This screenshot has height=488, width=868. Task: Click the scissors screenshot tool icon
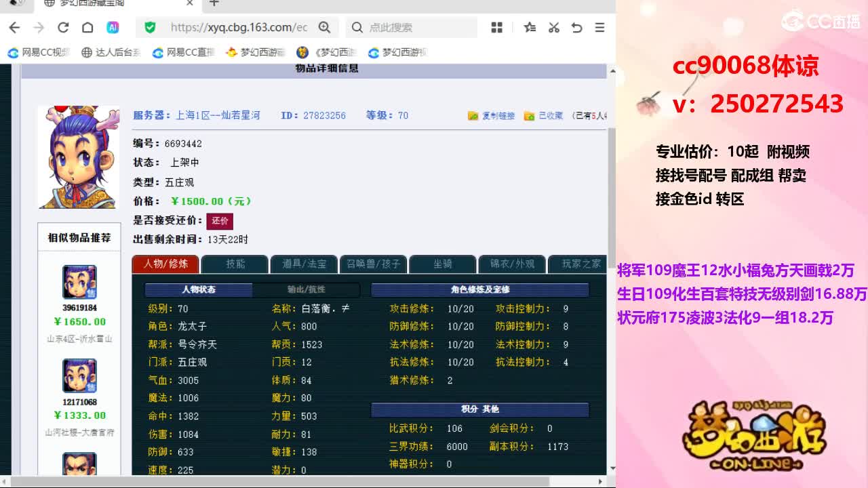point(554,27)
